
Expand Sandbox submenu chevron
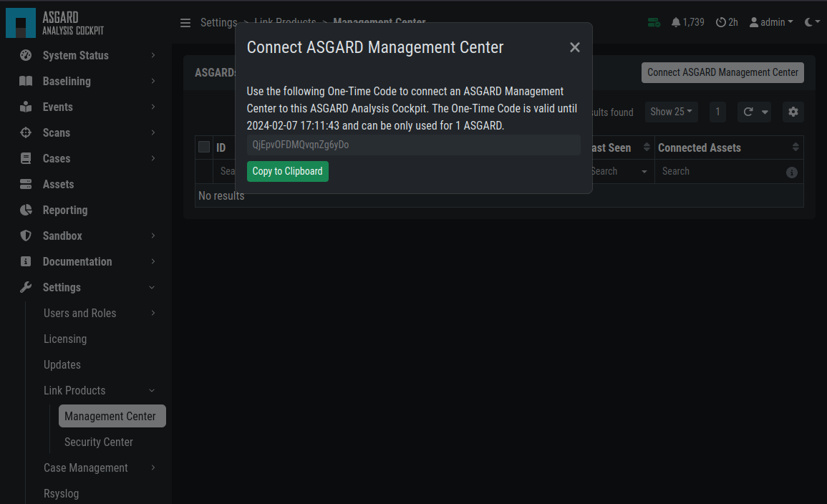point(153,236)
